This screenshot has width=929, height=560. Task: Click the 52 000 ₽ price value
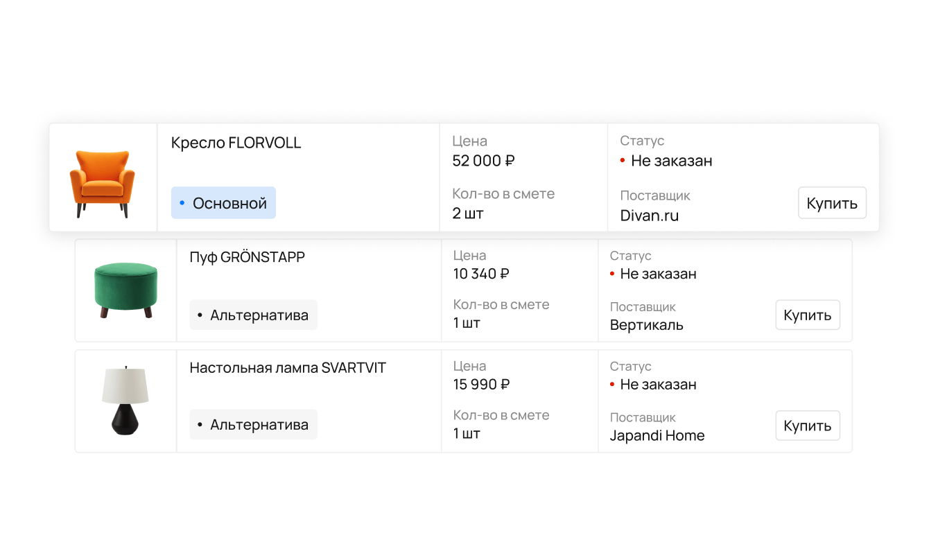click(483, 161)
